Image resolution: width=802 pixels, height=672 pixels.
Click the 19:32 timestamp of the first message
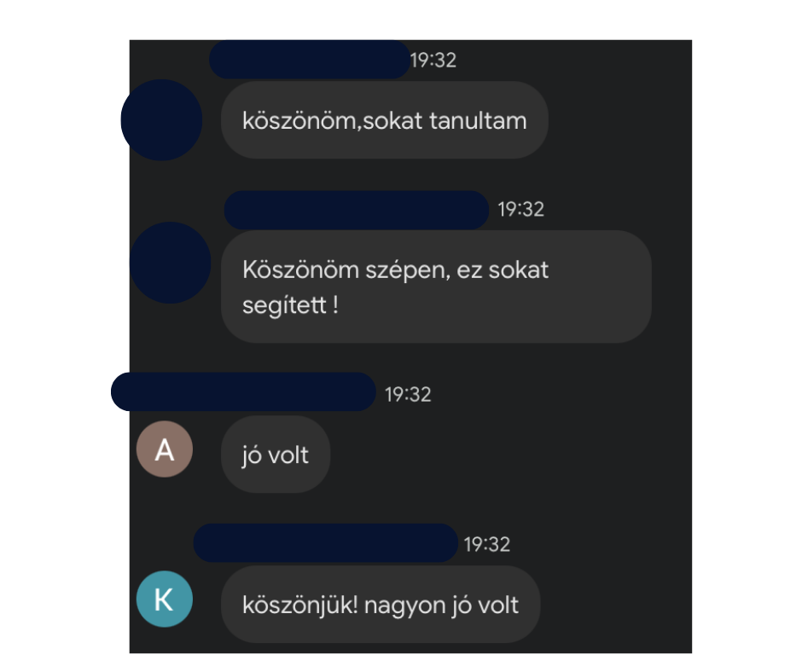pos(433,61)
